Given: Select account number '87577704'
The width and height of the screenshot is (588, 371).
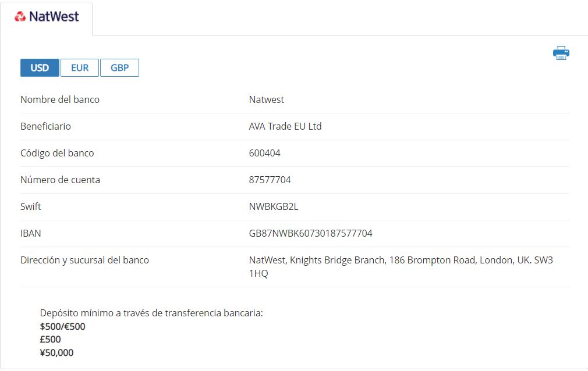Looking at the screenshot, I should [270, 180].
